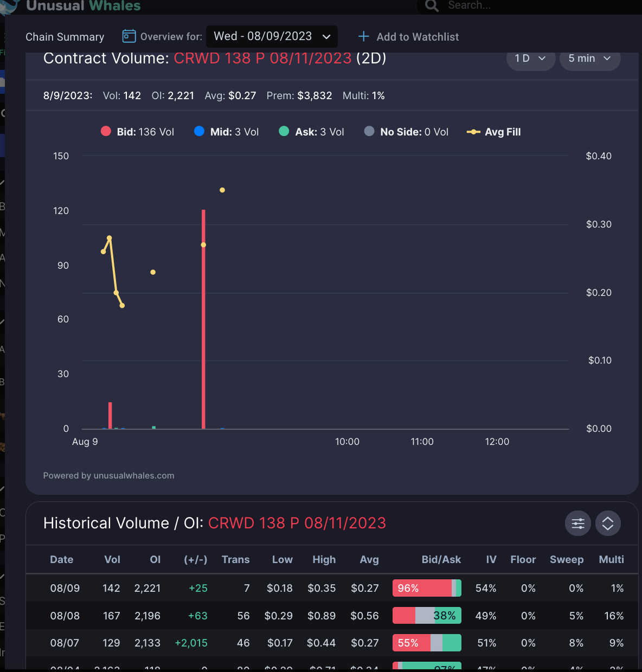Toggle the Mid series in the chart legend
Screen dimensions: 642x672
click(226, 131)
